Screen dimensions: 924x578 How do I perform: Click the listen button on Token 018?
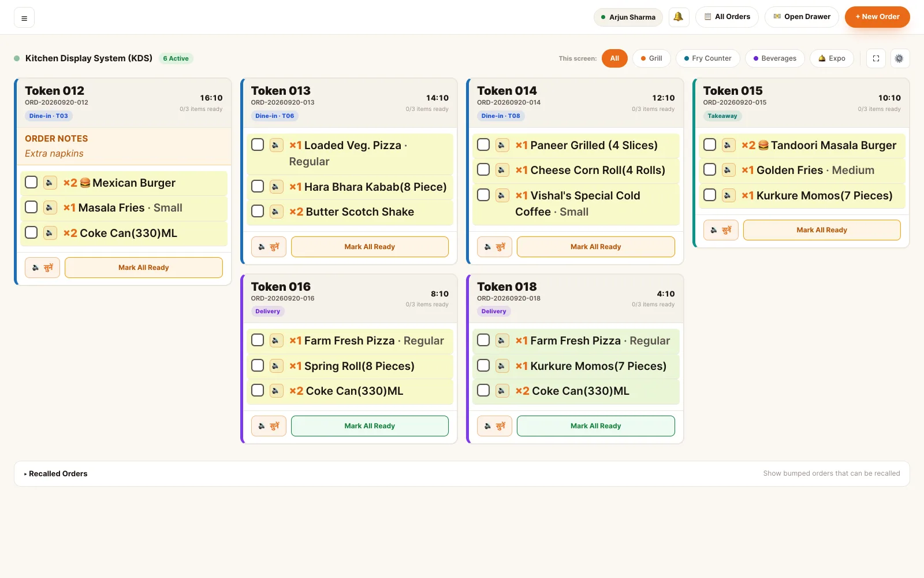tap(494, 426)
